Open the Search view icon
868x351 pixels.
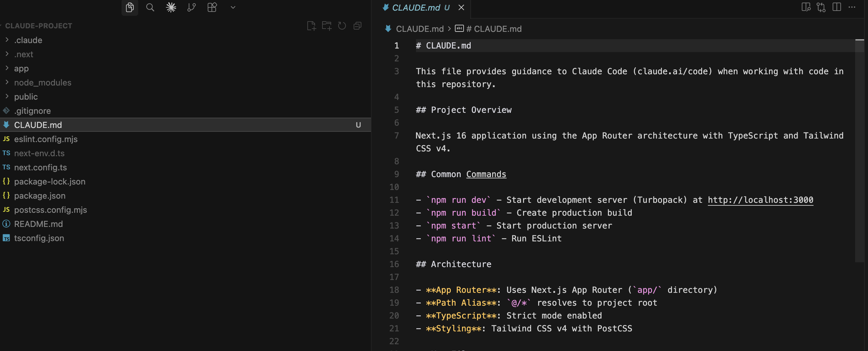(x=150, y=7)
